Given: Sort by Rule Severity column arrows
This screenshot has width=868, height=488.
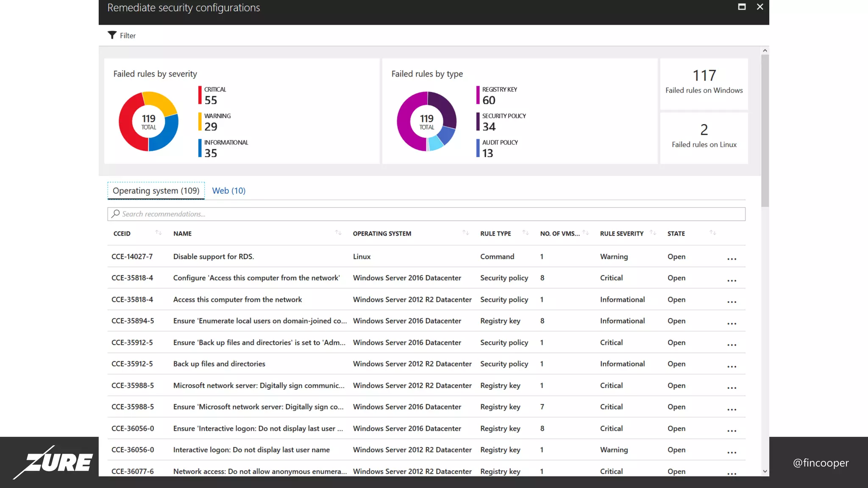Looking at the screenshot, I should [653, 233].
